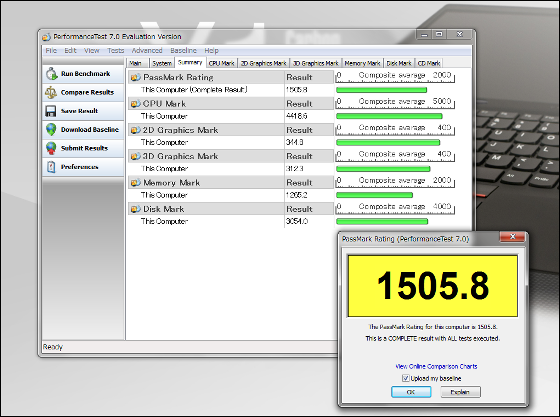Open the Help menu
This screenshot has height=417, width=560.
tap(211, 50)
